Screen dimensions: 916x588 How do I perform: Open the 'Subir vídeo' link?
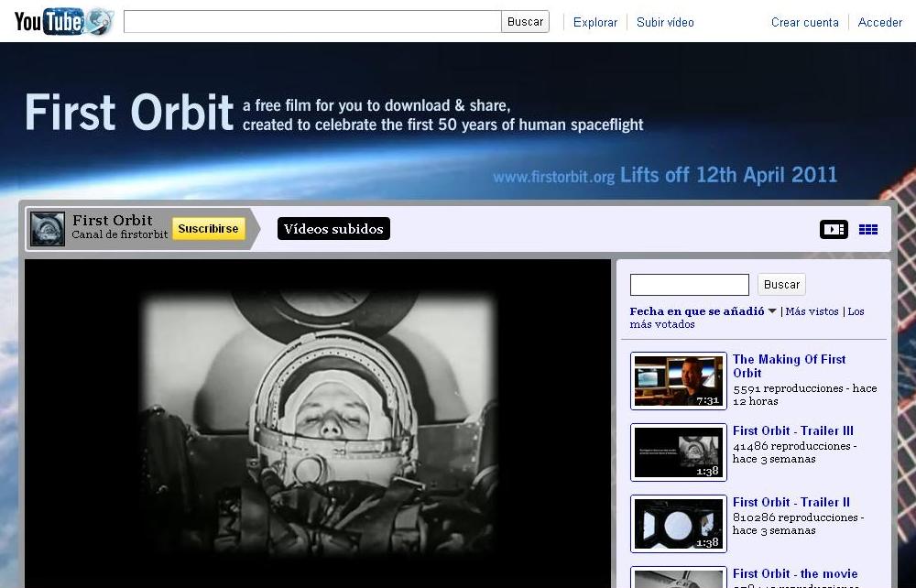[665, 22]
